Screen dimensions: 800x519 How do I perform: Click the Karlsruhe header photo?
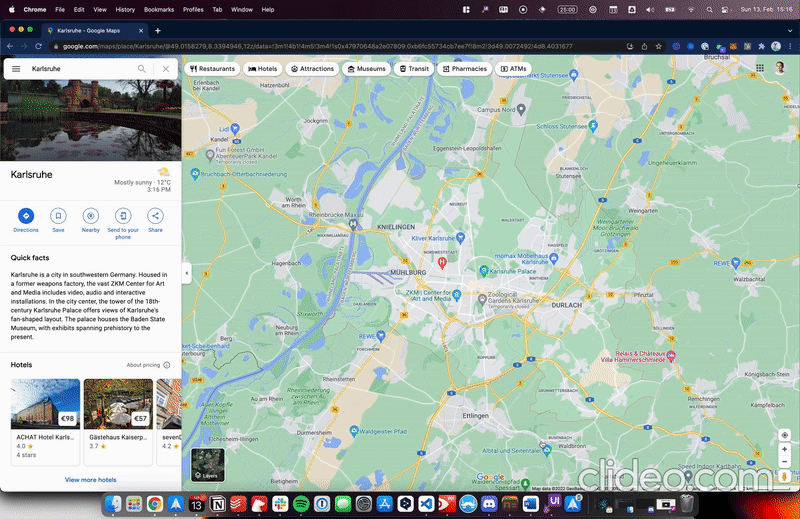[91, 120]
